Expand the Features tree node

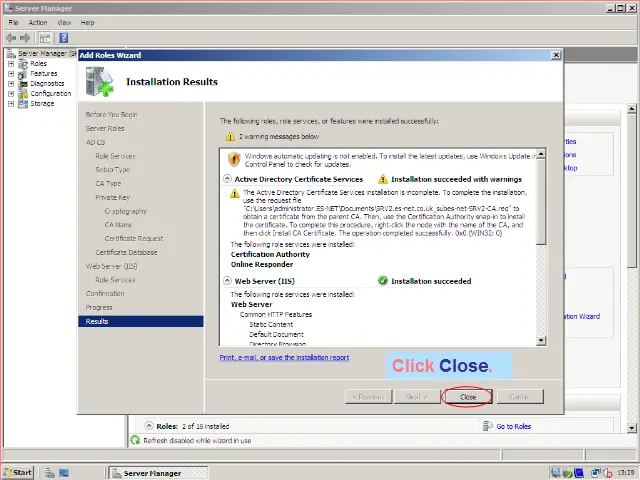point(11,74)
